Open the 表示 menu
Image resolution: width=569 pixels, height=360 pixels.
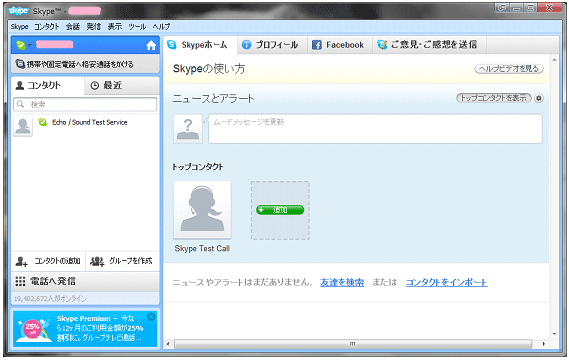pyautogui.click(x=115, y=26)
